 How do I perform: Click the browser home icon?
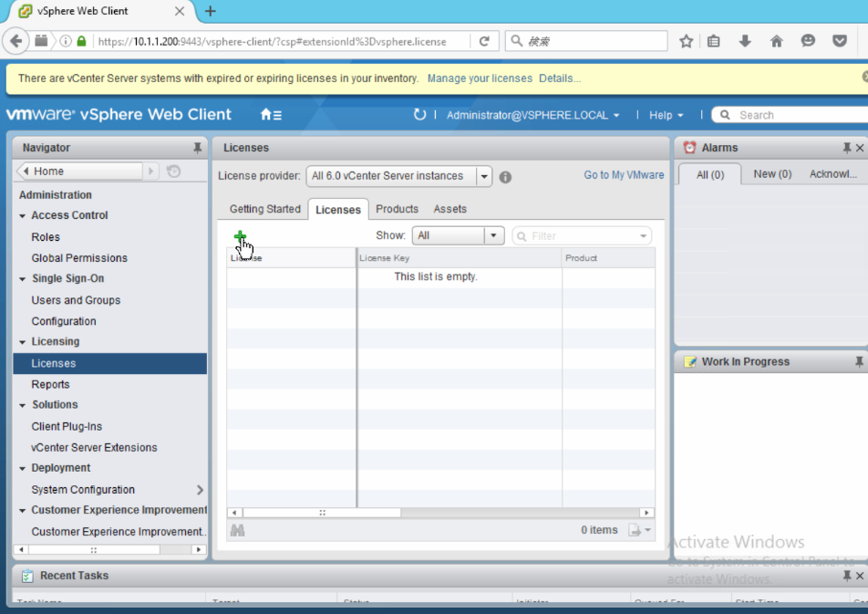(777, 41)
